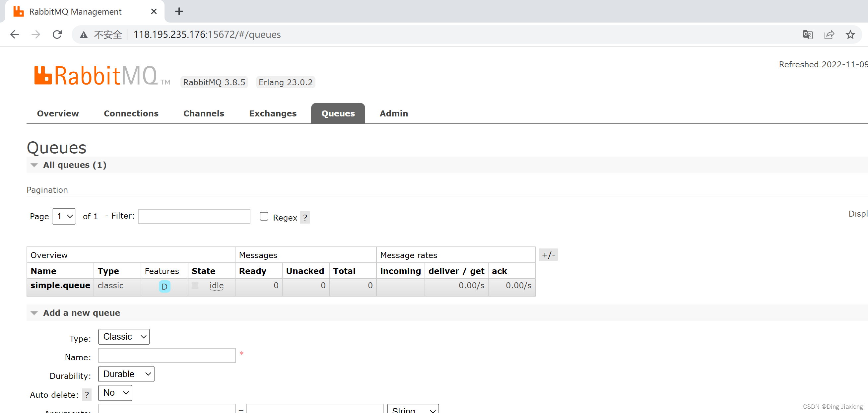Screen dimensions: 868x413
Task: Open the translate page icon
Action: pyautogui.click(x=808, y=34)
